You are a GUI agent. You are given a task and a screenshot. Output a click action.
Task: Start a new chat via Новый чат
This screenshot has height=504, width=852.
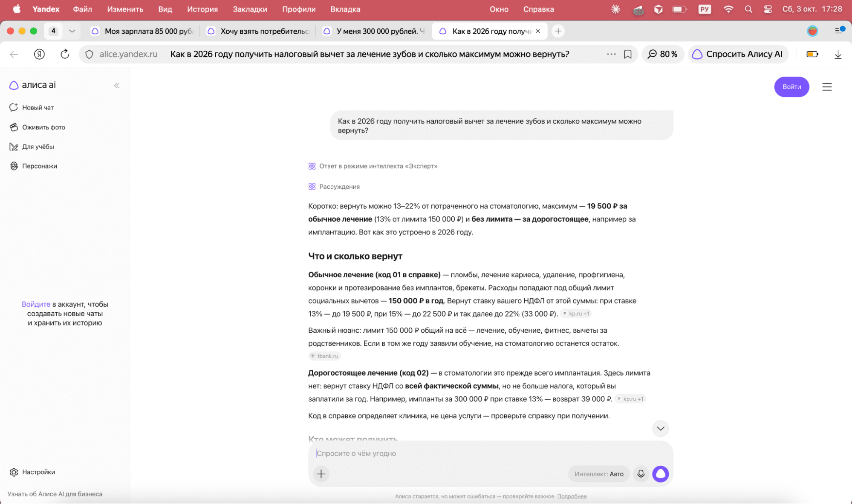32,107
